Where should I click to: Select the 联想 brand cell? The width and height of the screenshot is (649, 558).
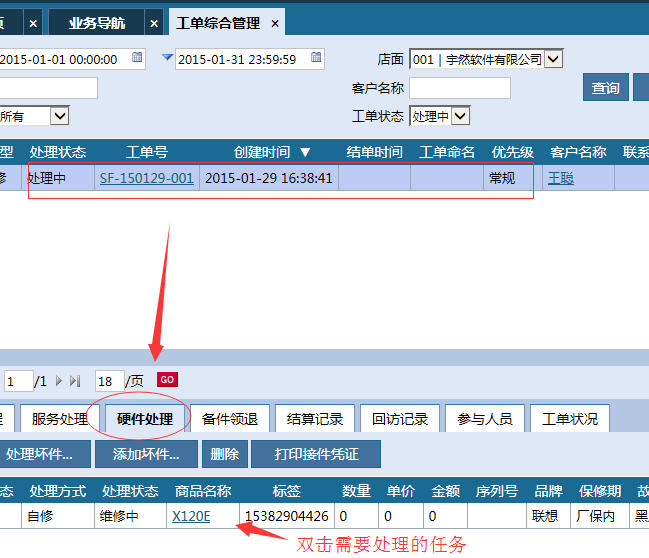[548, 516]
